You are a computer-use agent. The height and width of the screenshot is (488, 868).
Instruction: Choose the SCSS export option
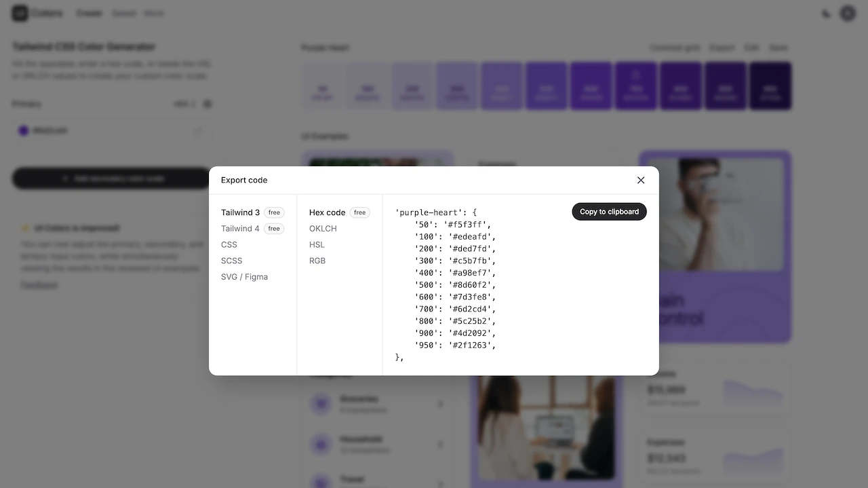tap(231, 261)
